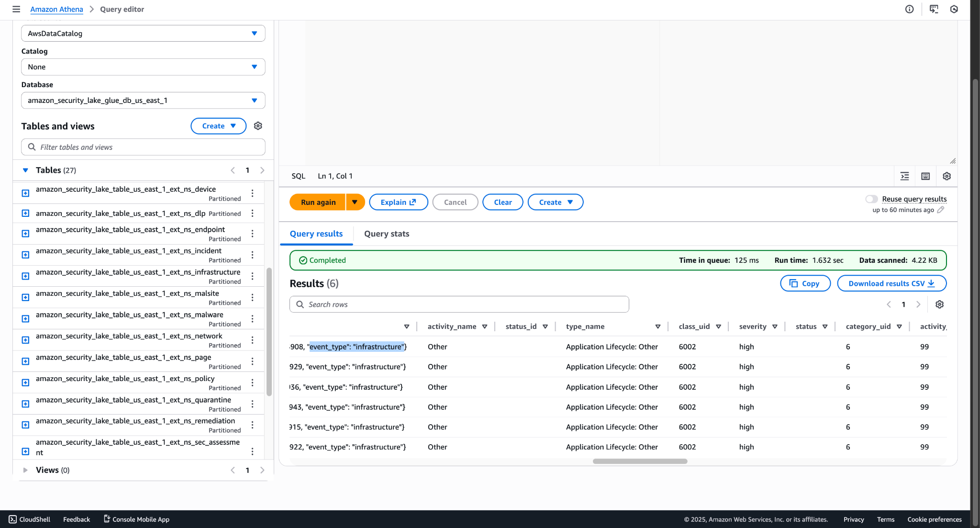
Task: Click the Clear button
Action: [502, 202]
